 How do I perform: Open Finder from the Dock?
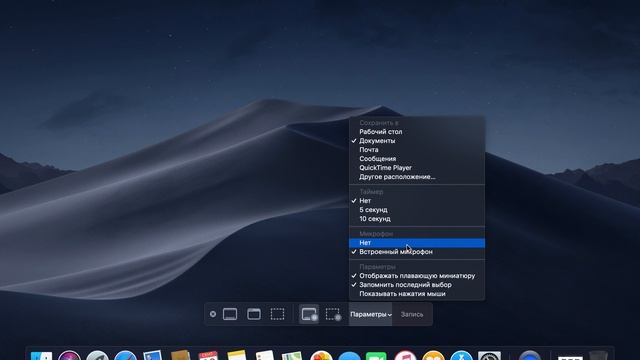pos(42,356)
